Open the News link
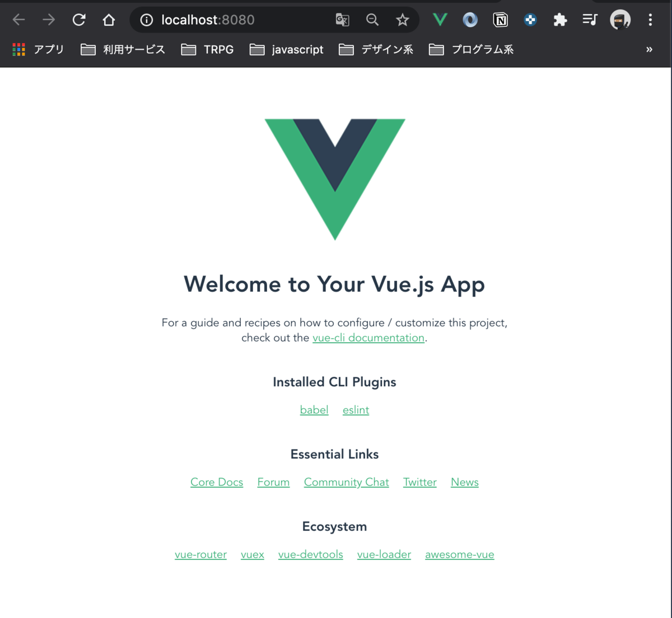This screenshot has width=672, height=618. (x=465, y=483)
